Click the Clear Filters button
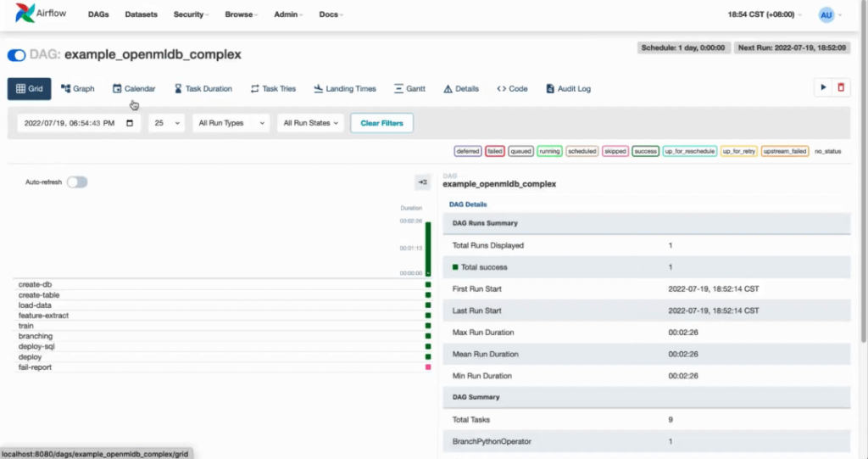This screenshot has width=868, height=459. (382, 123)
